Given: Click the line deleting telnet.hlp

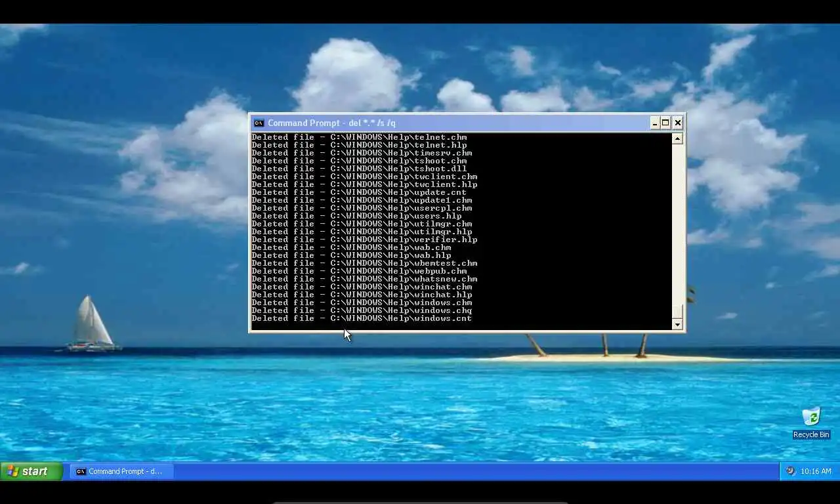Looking at the screenshot, I should [x=359, y=145].
